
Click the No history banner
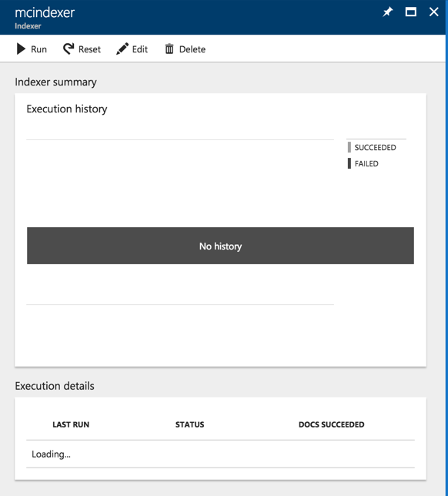tap(220, 246)
